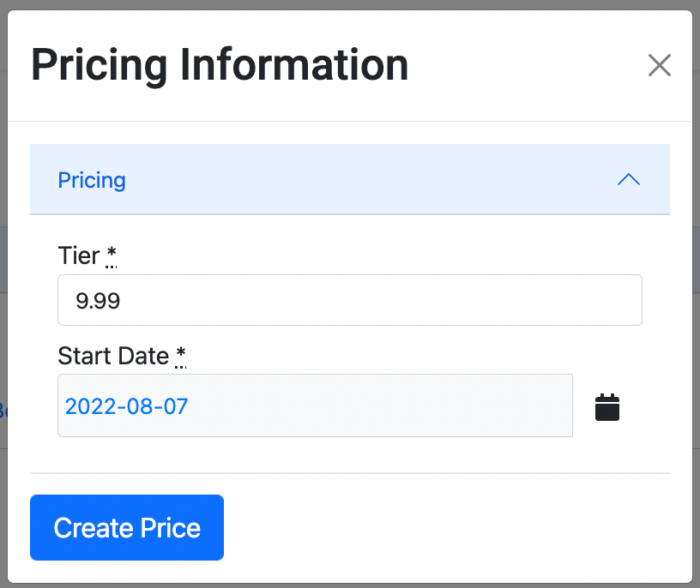
Task: Focus the Tier input field
Action: 349,300
